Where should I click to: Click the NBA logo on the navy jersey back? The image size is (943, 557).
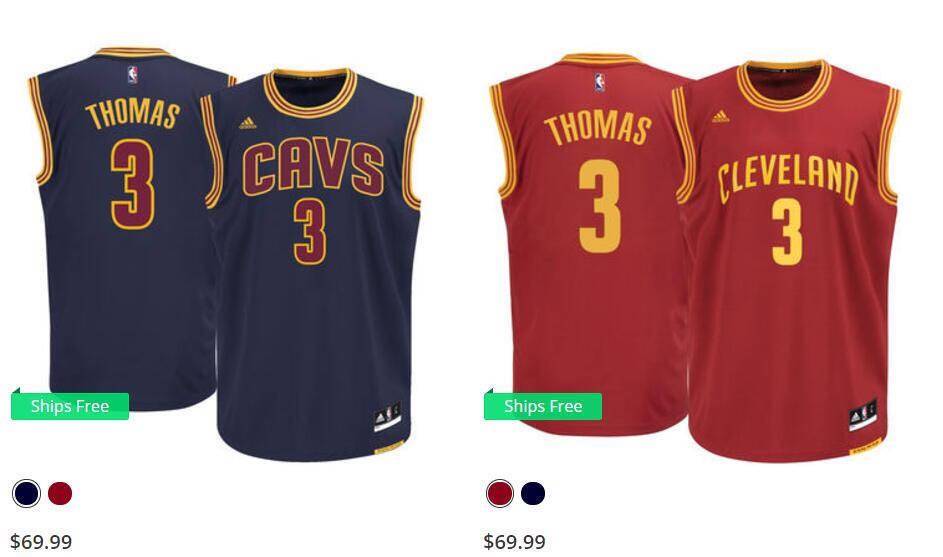132,75
